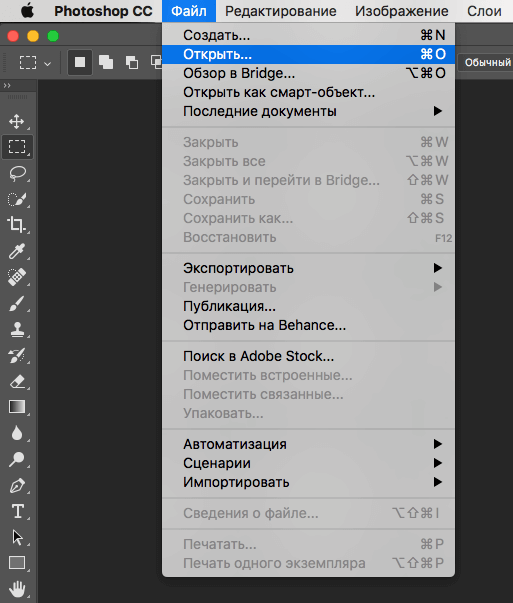Choose Публикация... menu item
The width and height of the screenshot is (513, 603).
[308, 306]
